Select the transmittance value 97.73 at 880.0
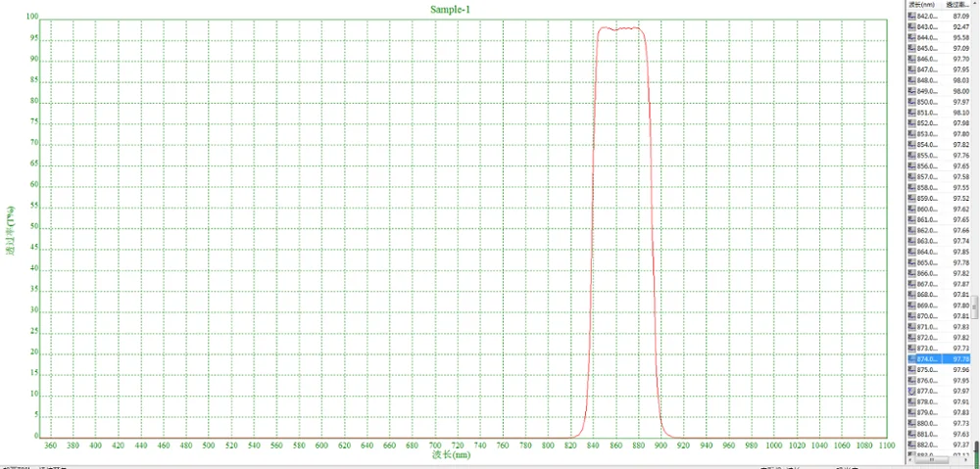The height and width of the screenshot is (469, 980). 961,423
